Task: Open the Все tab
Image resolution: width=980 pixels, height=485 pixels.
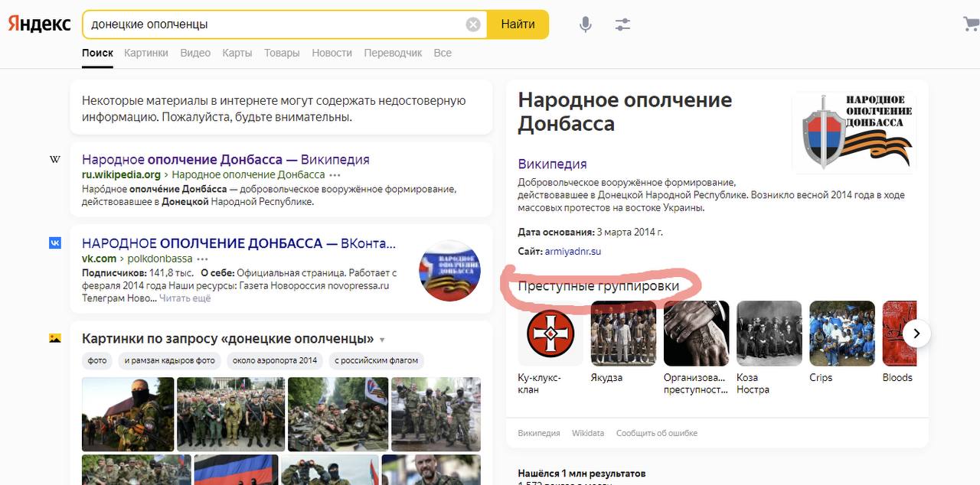Action: point(443,53)
